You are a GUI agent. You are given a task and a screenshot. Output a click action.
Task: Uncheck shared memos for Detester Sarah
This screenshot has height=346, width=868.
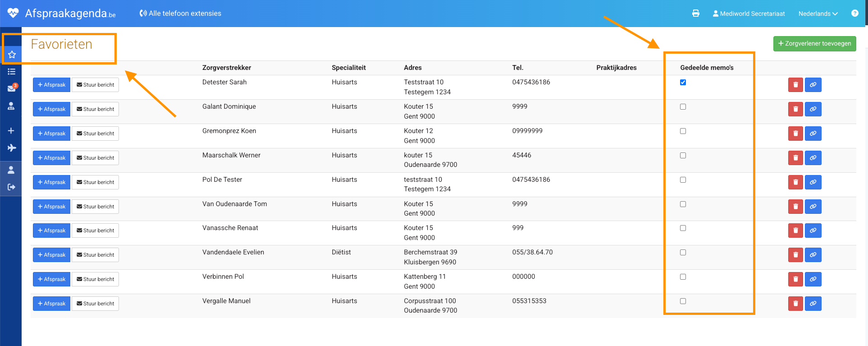click(683, 83)
